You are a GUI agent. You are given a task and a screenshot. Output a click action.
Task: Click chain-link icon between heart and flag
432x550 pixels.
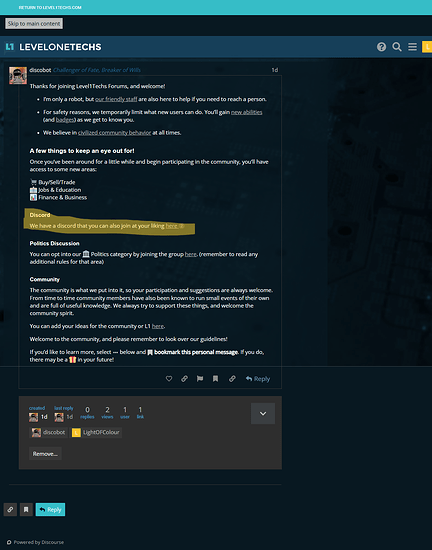coord(184,378)
